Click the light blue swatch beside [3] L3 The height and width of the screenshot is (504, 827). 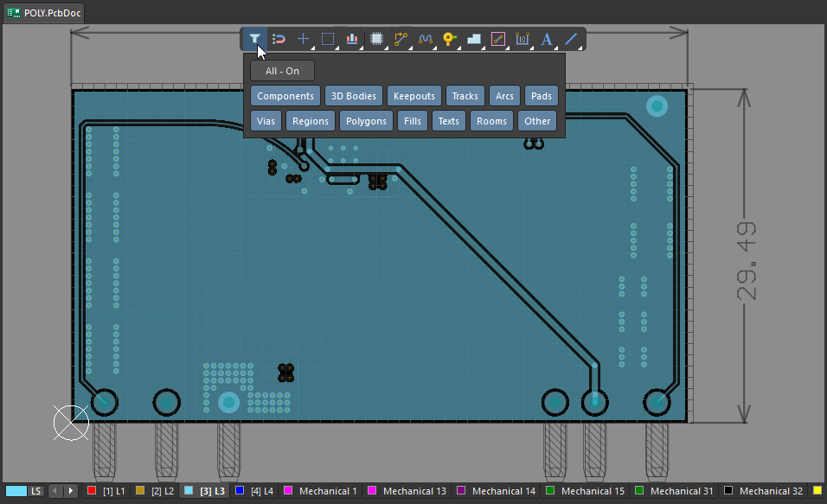point(189,490)
